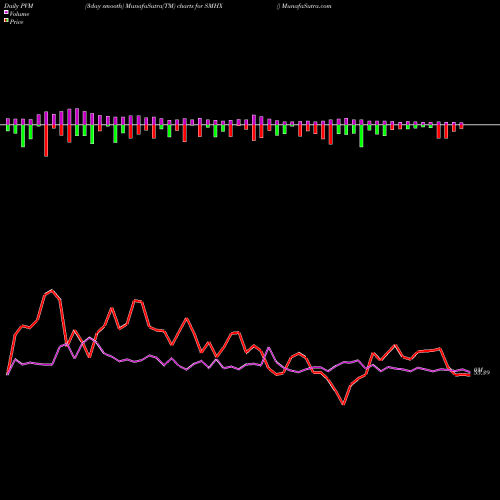This screenshot has width=500, height=500.
Task: Click the 3day smooth subtitle text
Action: (x=104, y=6)
